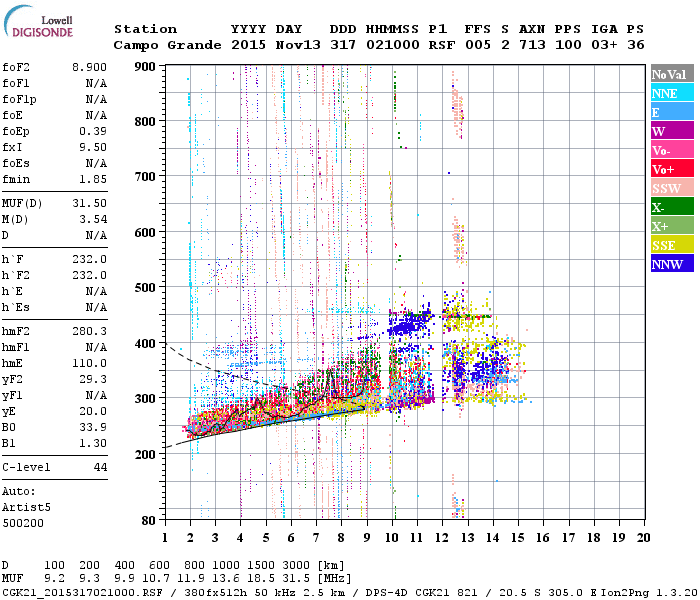Select the pink Vo- legend swatch
The width and height of the screenshot is (700, 600).
coord(672,150)
